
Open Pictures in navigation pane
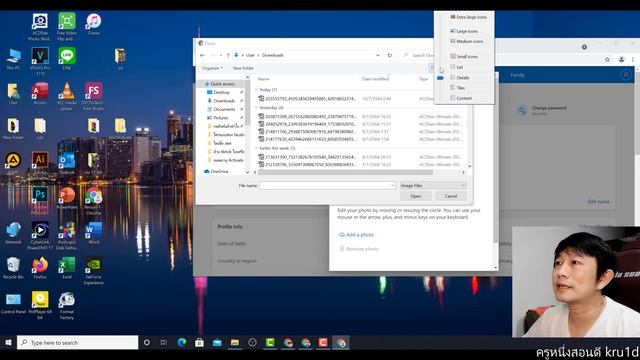tap(220, 118)
